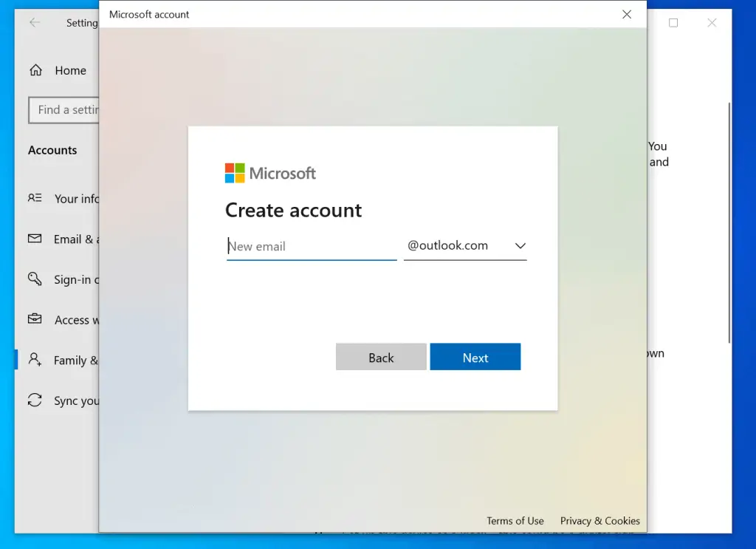Click the Sign-in options key icon
Screen dimensions: 756x549
point(35,279)
